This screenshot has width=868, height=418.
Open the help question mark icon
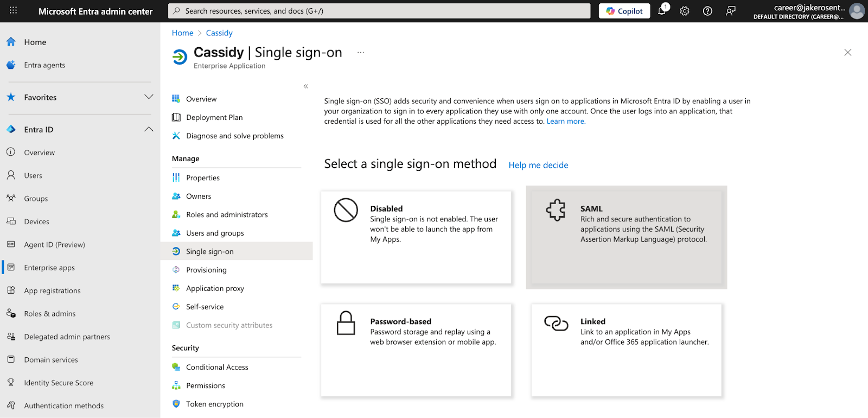click(707, 11)
